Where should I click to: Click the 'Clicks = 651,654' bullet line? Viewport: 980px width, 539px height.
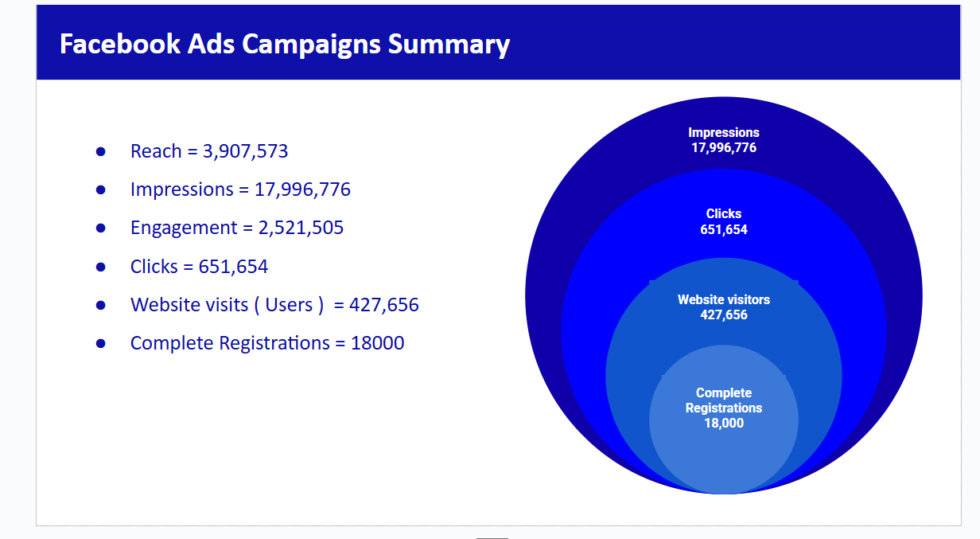[x=199, y=266]
